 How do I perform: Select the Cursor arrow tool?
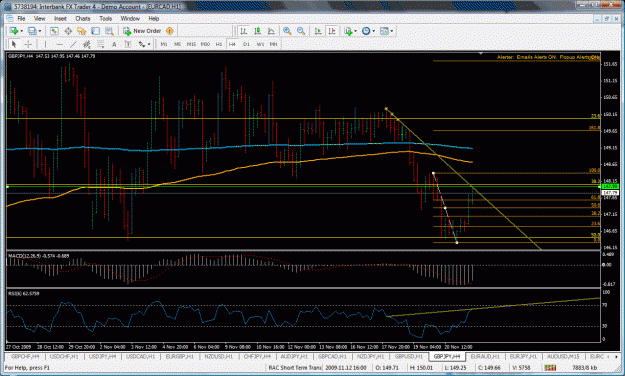(x=14, y=44)
